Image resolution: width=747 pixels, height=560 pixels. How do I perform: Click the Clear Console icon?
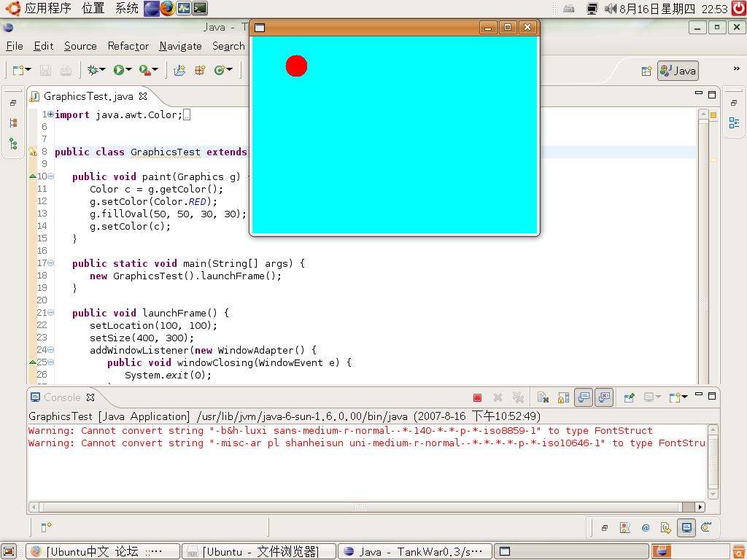coord(543,397)
